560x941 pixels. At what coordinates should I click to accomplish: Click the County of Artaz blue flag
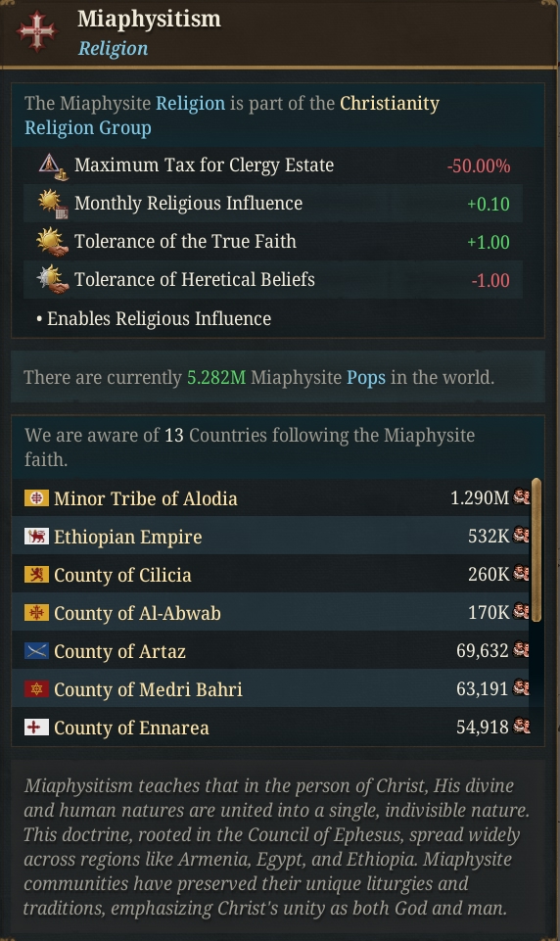click(x=36, y=651)
